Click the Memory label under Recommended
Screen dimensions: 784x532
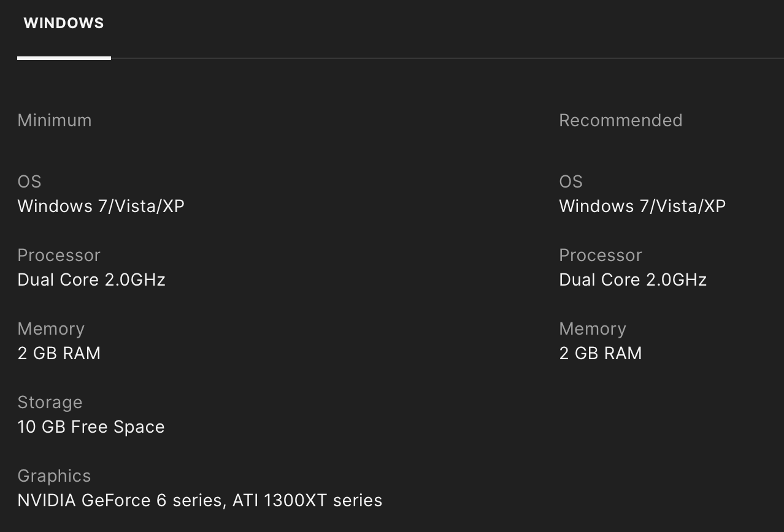click(593, 329)
